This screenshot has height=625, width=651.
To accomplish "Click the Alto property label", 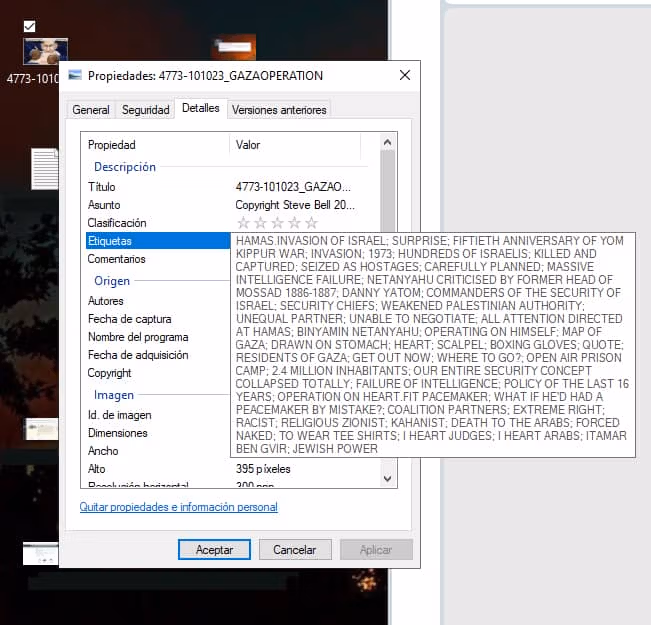I will [96, 469].
